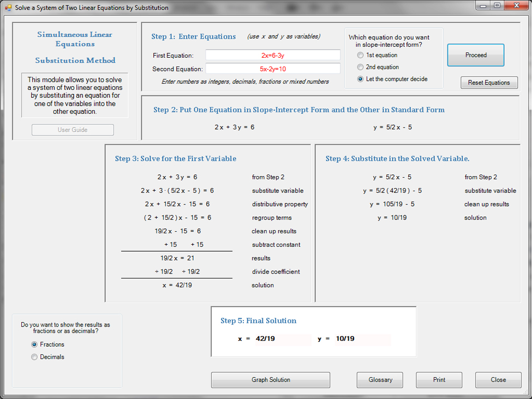The image size is (532, 399).
Task: Click the Close button at bottom right
Action: (498, 380)
